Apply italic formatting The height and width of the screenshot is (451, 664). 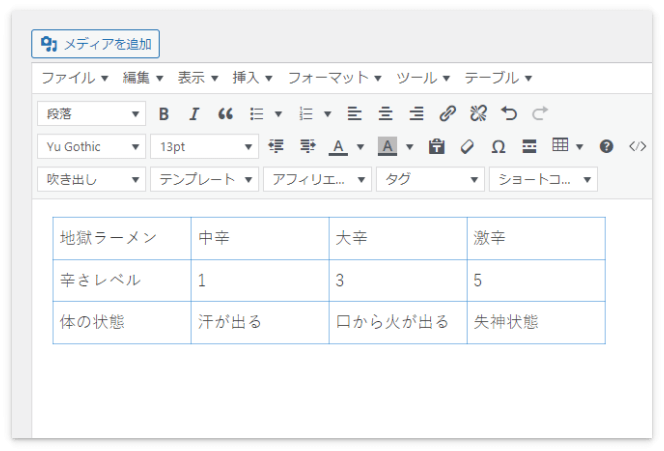click(x=194, y=113)
